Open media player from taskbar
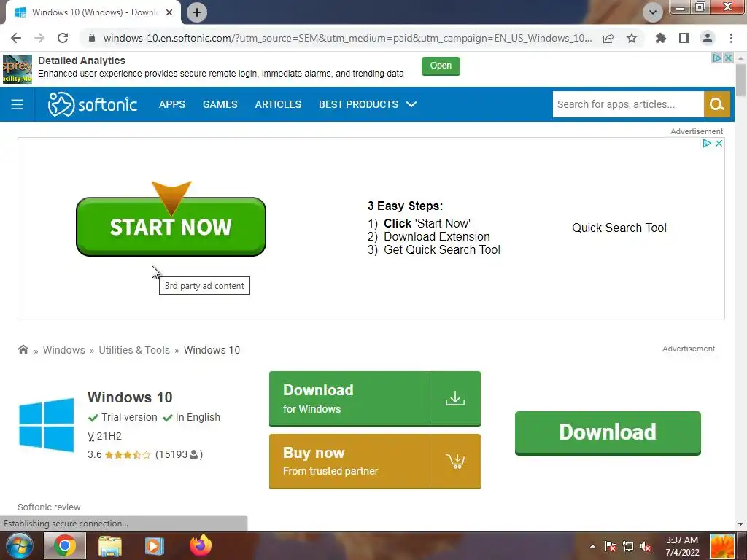This screenshot has height=560, width=747. coord(154,545)
